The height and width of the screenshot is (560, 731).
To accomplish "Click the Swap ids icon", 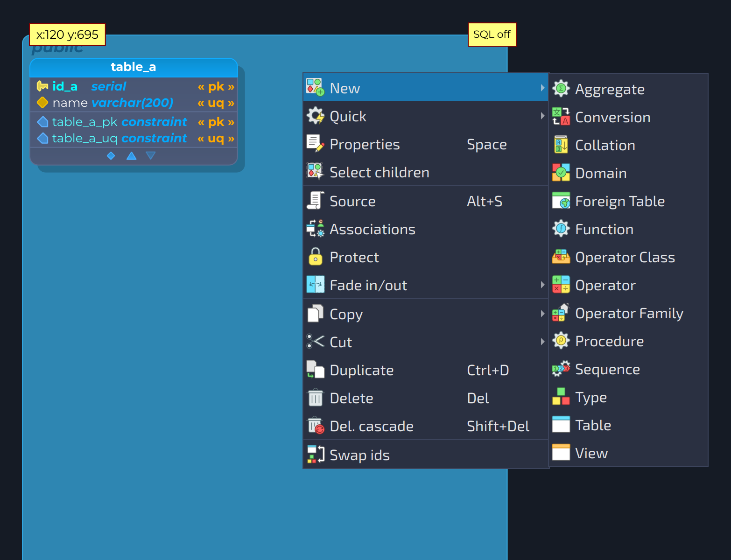I will (x=316, y=455).
